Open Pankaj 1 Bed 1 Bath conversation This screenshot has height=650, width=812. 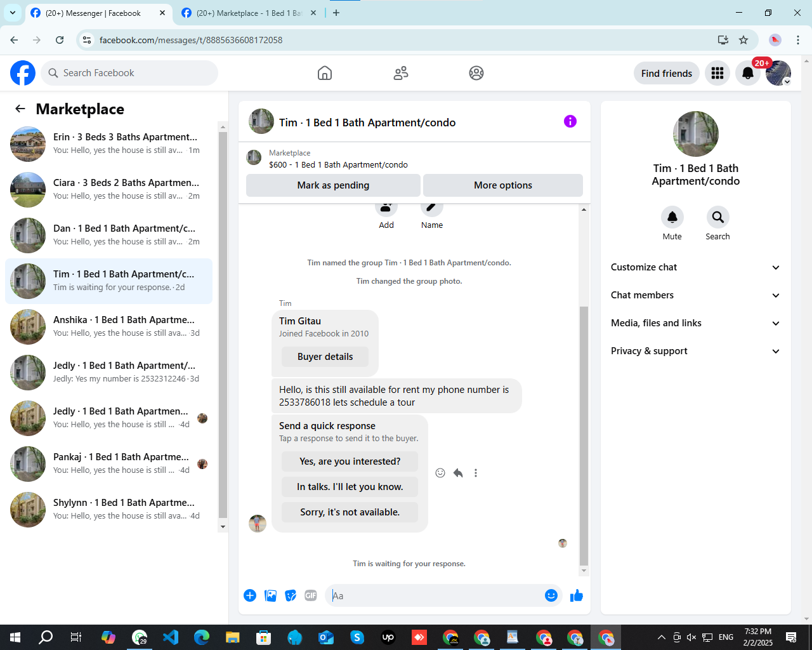click(x=109, y=464)
